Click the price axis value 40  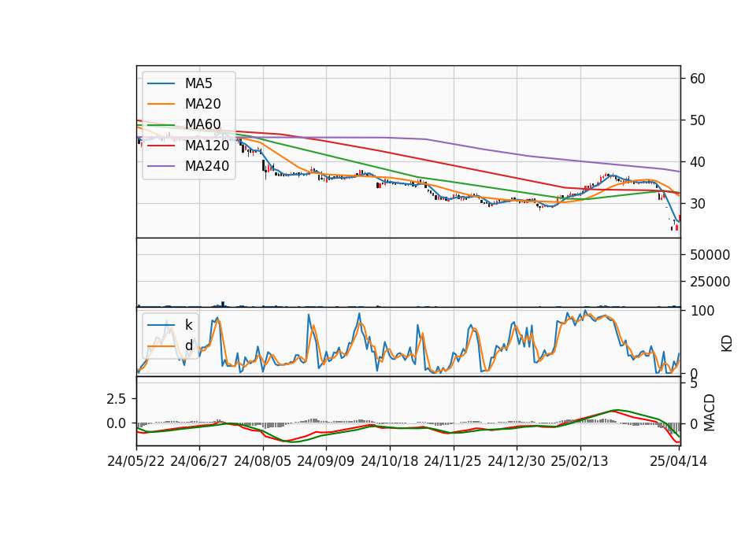pos(698,162)
